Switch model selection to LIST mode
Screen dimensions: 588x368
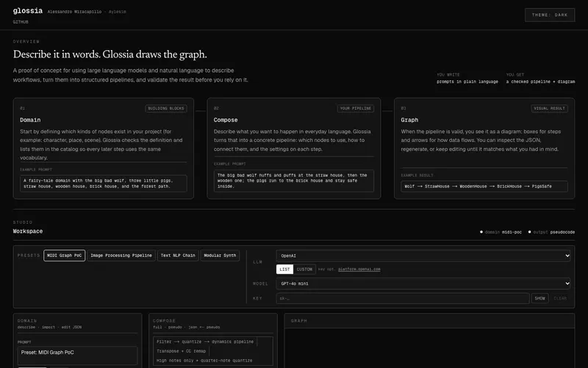pyautogui.click(x=284, y=269)
